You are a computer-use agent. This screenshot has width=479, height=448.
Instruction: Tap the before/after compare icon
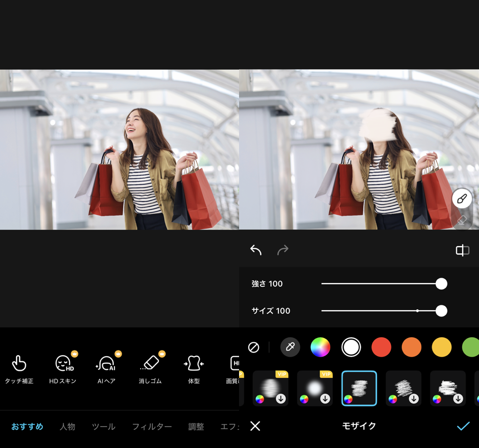point(462,250)
